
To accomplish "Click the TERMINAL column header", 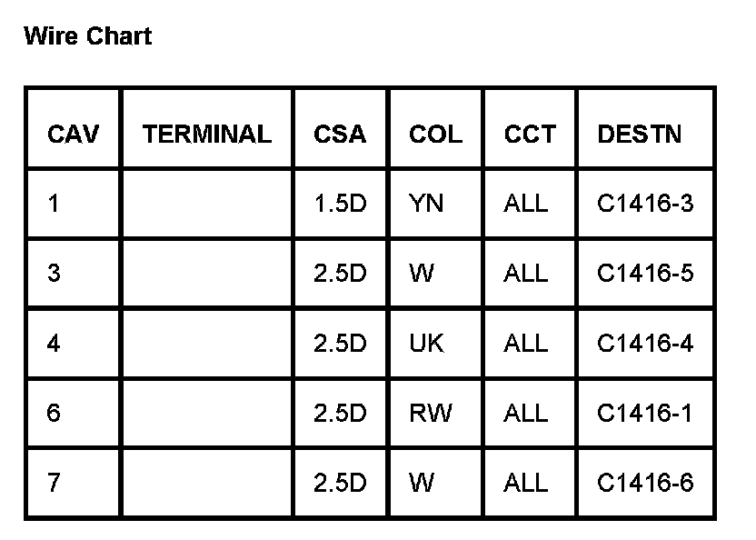I will [206, 135].
